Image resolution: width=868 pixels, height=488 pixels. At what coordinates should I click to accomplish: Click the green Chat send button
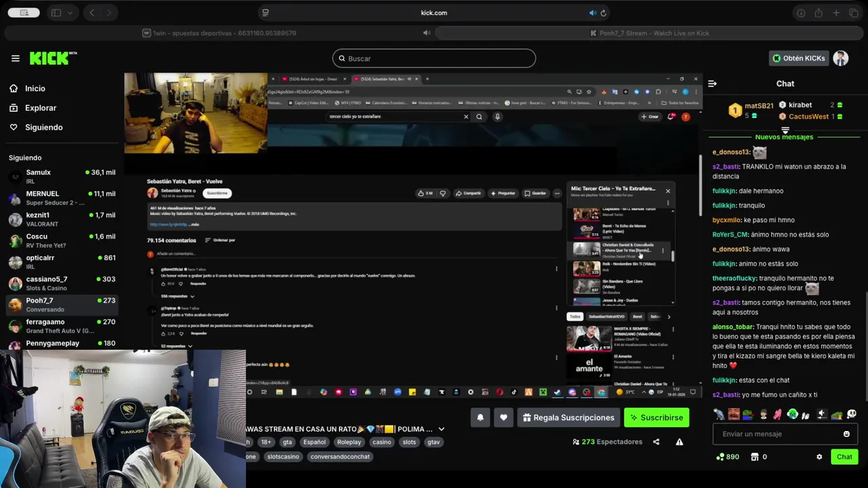pos(844,457)
